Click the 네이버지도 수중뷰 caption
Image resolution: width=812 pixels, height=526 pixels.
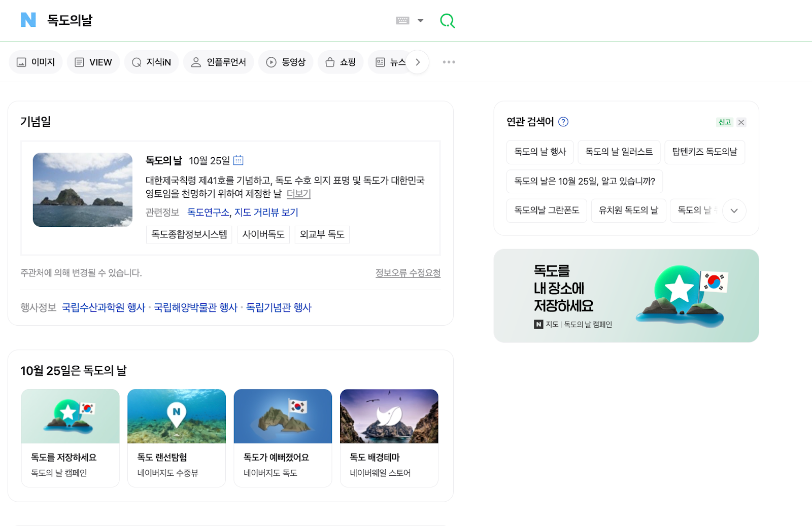pyautogui.click(x=167, y=473)
